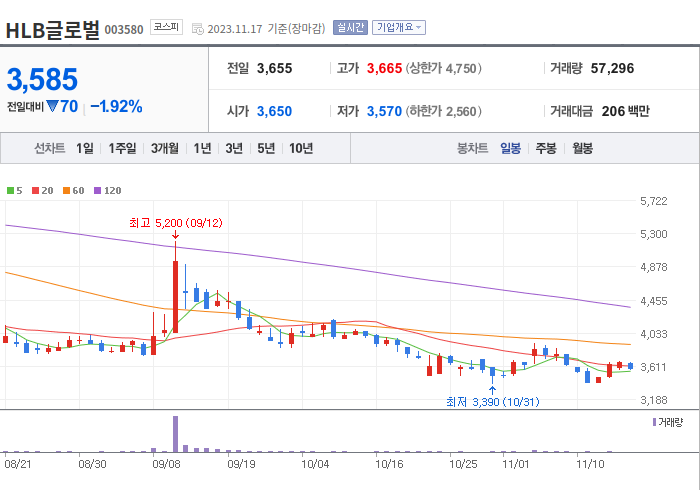The height and width of the screenshot is (490, 700).
Task: Click the 거래대금 value 206 백만
Action: 625,111
